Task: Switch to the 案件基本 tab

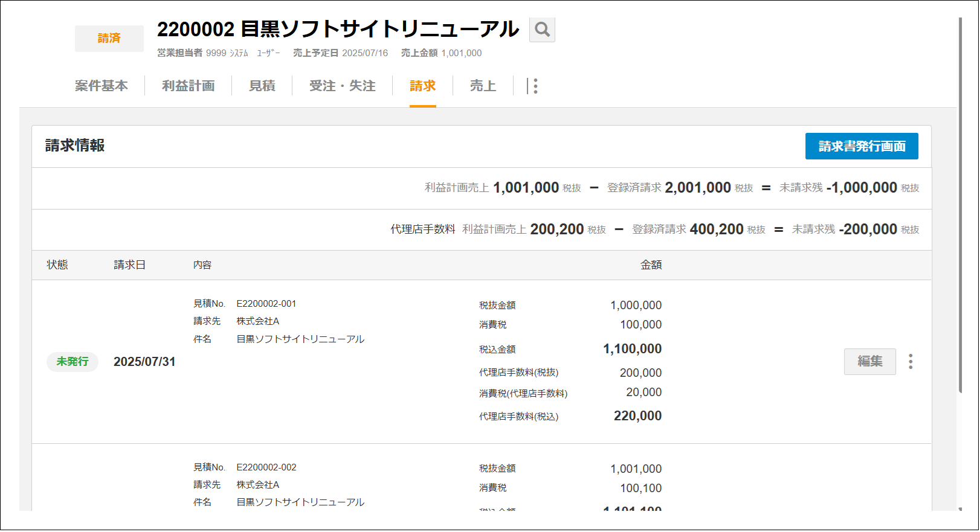Action: [102, 86]
